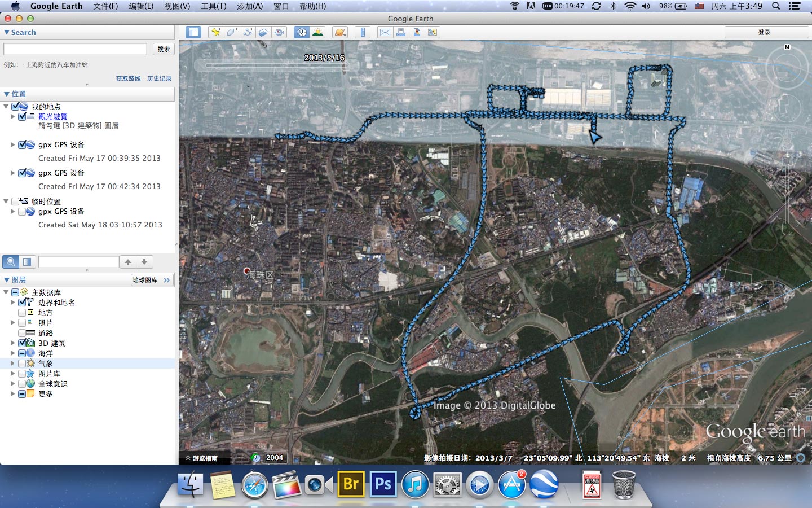The height and width of the screenshot is (508, 812).
Task: Open the 帮助(H) menu
Action: pos(313,6)
